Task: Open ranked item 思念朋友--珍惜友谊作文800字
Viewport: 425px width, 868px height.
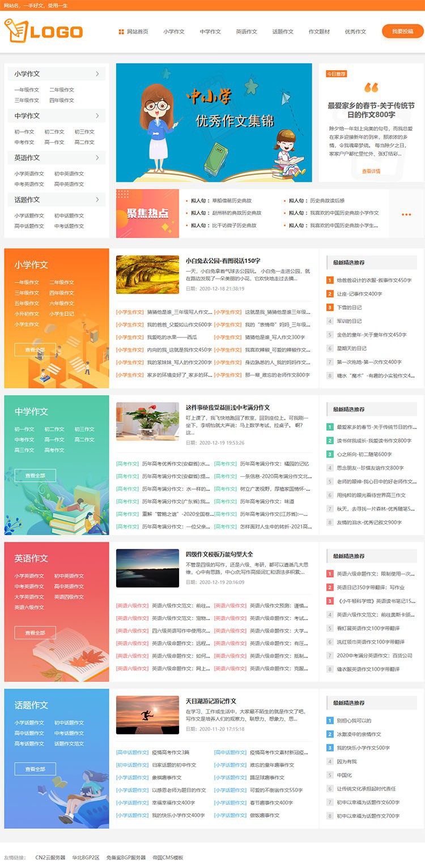Action: (x=370, y=468)
